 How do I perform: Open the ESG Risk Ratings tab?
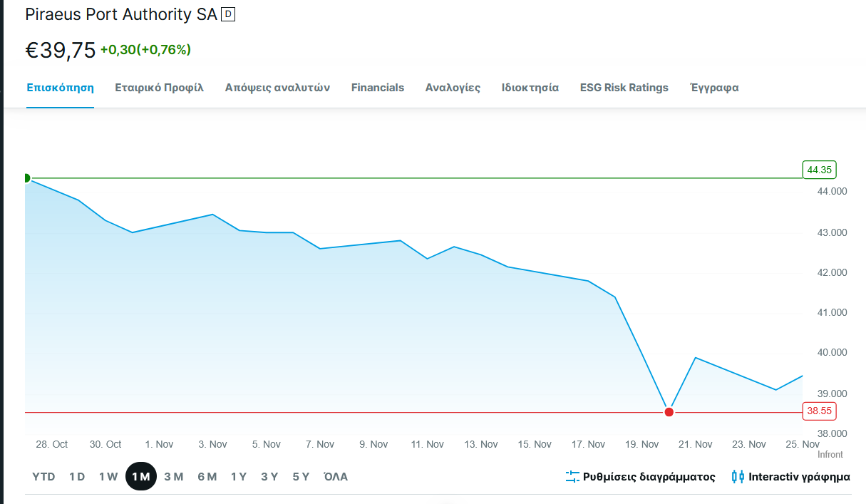pyautogui.click(x=624, y=88)
